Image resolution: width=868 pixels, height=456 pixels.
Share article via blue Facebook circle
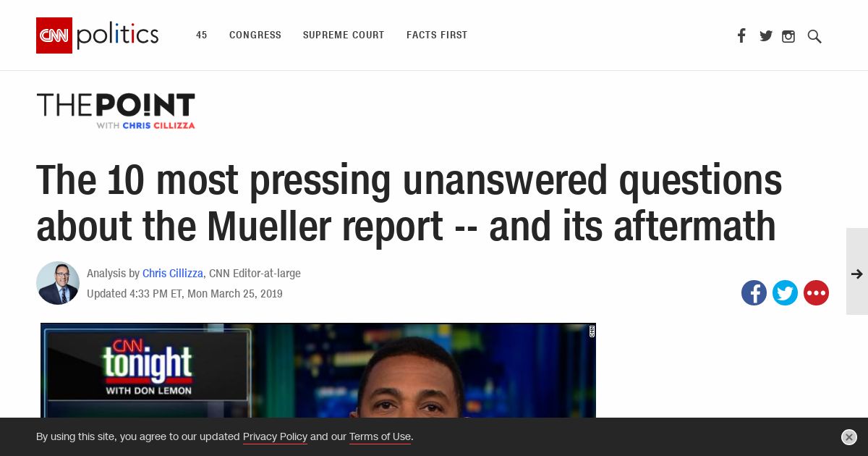click(754, 292)
